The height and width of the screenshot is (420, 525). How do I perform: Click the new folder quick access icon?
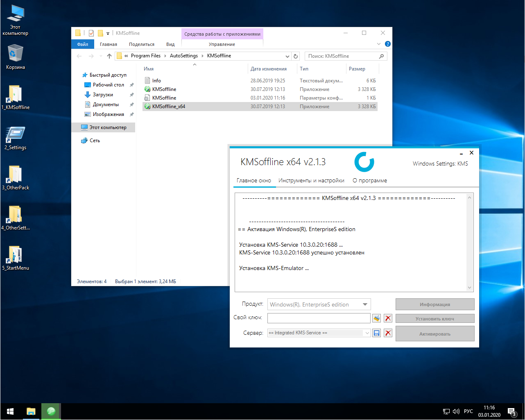pos(100,33)
